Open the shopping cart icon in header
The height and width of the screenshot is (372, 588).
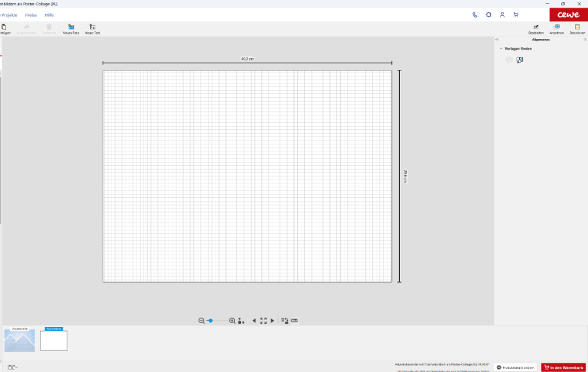click(516, 15)
